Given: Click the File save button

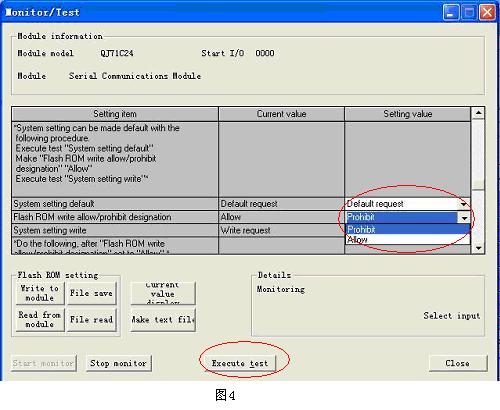Looking at the screenshot, I should point(92,293).
